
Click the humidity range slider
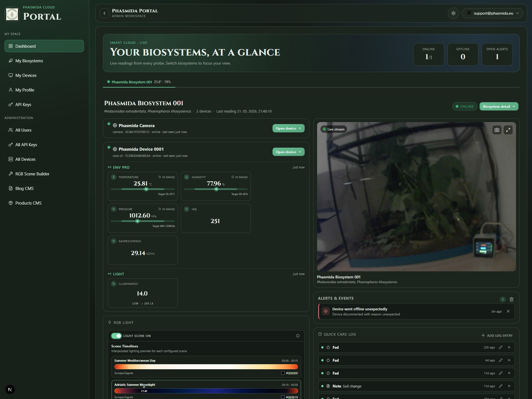[x=215, y=189]
